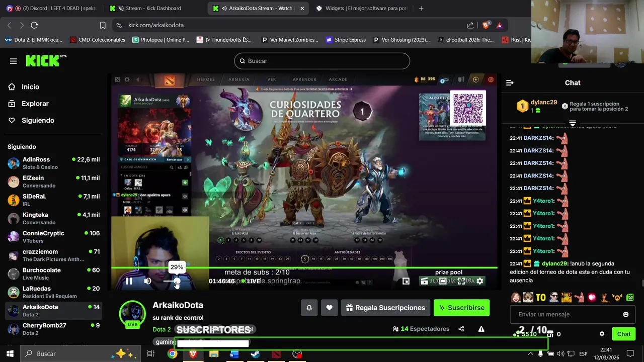
Task: Click the LIVE indicator on player
Action: [251, 281]
